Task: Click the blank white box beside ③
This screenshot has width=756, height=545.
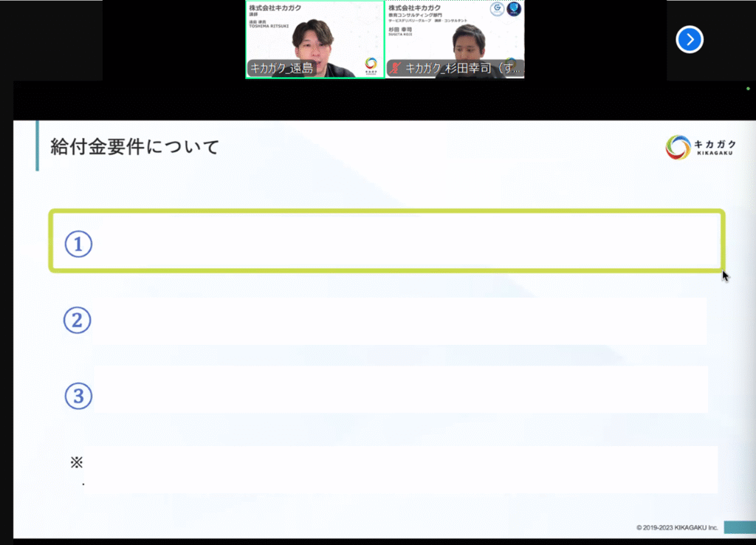Action: point(399,389)
